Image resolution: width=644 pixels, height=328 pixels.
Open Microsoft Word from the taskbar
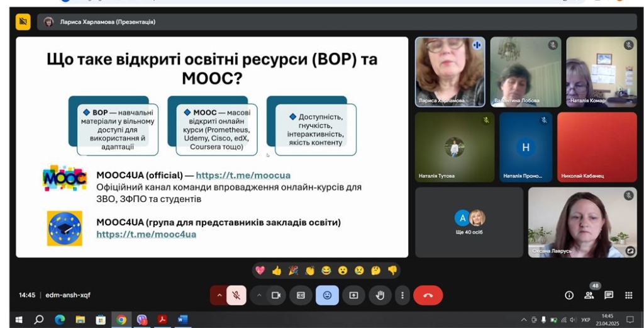click(182, 320)
